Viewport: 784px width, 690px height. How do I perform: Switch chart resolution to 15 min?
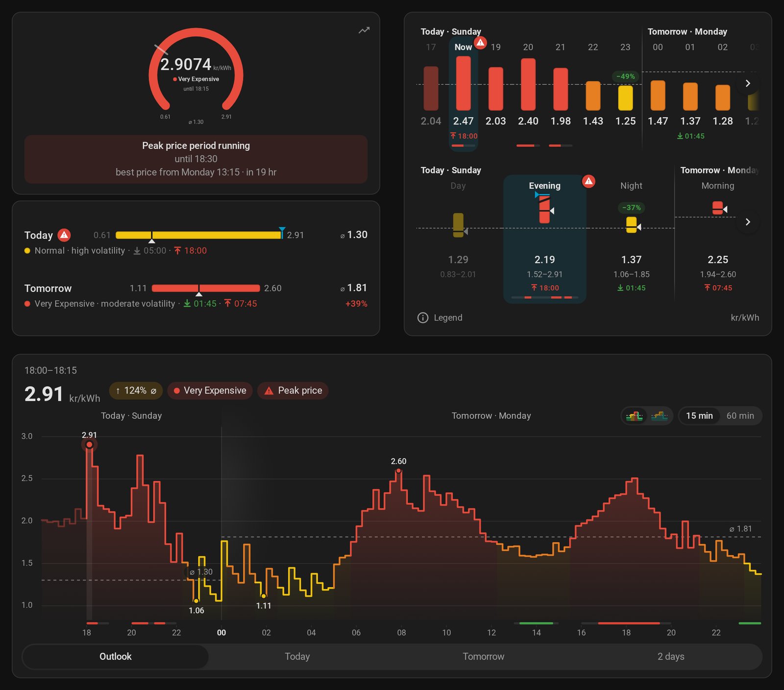[x=699, y=416]
